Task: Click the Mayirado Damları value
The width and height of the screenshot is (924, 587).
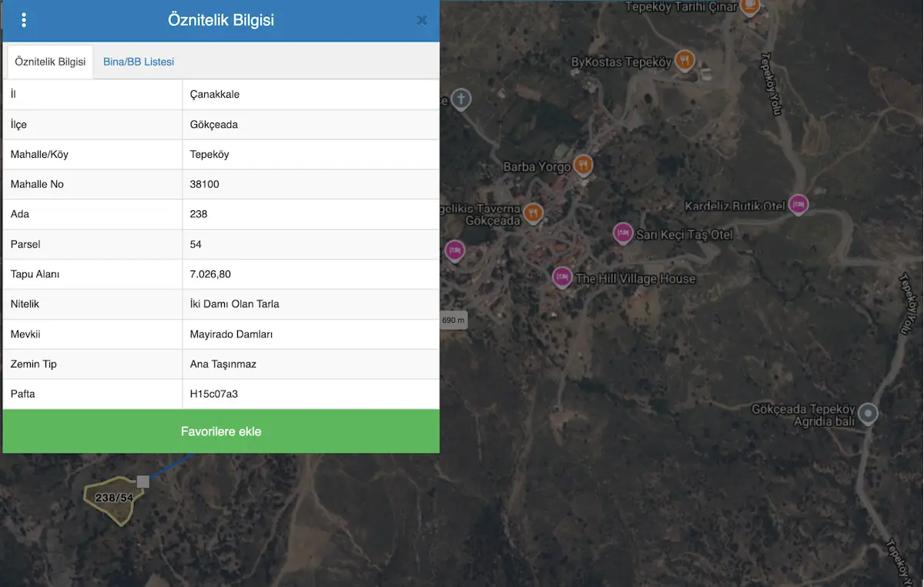Action: 232,334
